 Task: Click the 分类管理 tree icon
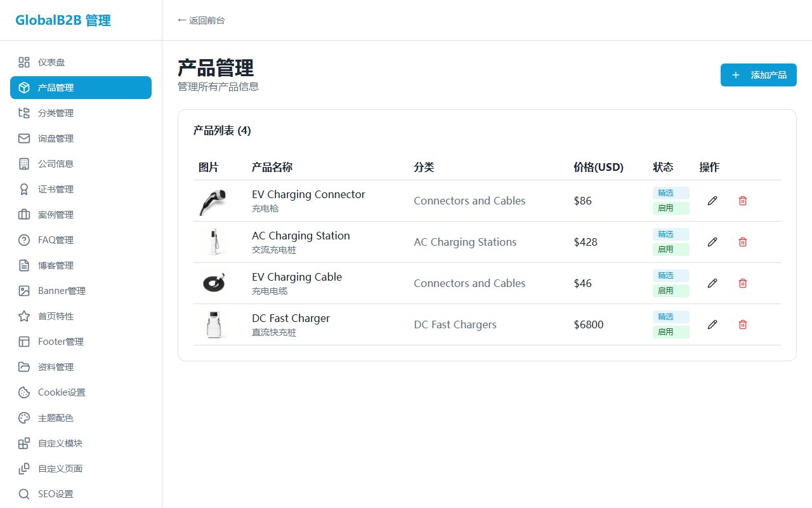click(x=24, y=113)
